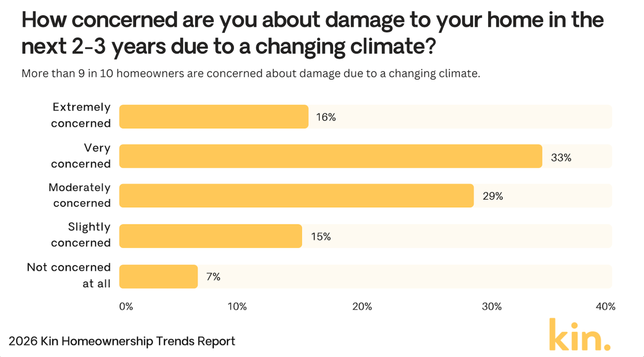Select the Very concerned bar
This screenshot has height=357, width=644.
(x=331, y=156)
